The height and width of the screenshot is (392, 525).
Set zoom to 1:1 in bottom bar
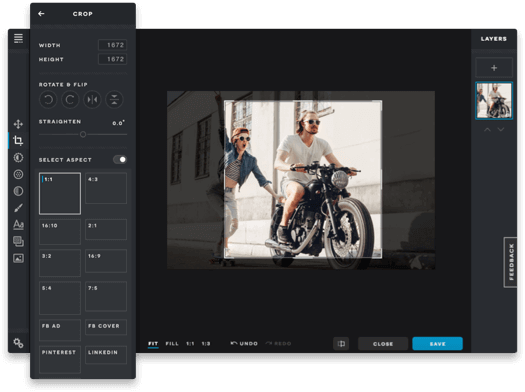pyautogui.click(x=190, y=344)
